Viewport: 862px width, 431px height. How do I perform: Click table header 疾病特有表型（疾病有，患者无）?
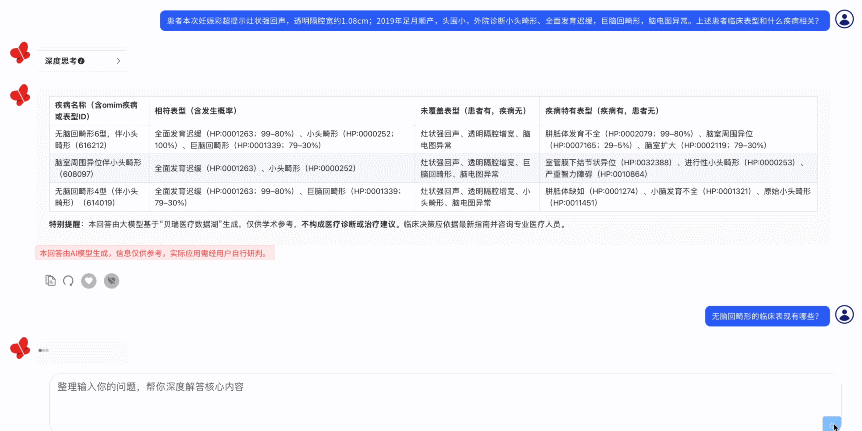click(x=678, y=110)
